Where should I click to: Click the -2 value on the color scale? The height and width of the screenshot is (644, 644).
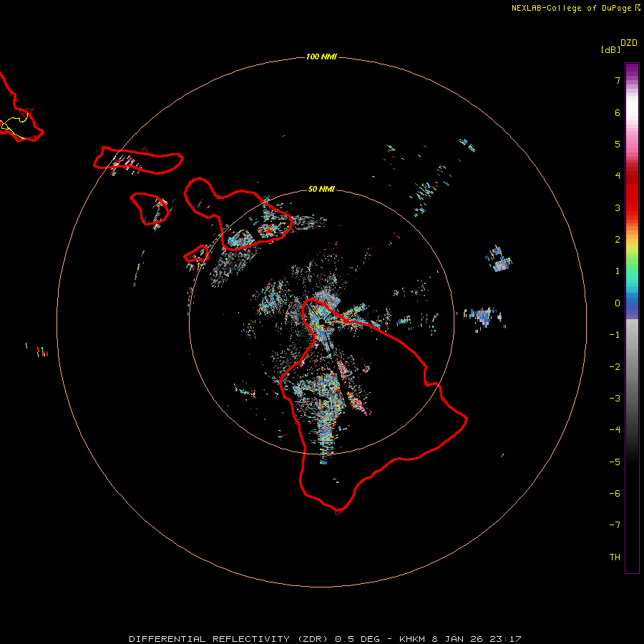[x=615, y=367]
